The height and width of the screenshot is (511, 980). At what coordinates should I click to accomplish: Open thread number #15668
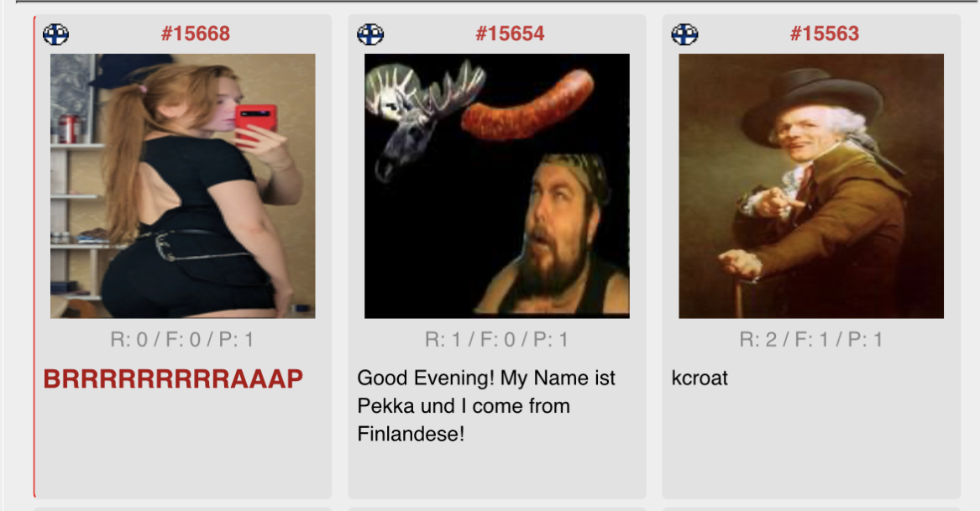(x=196, y=34)
